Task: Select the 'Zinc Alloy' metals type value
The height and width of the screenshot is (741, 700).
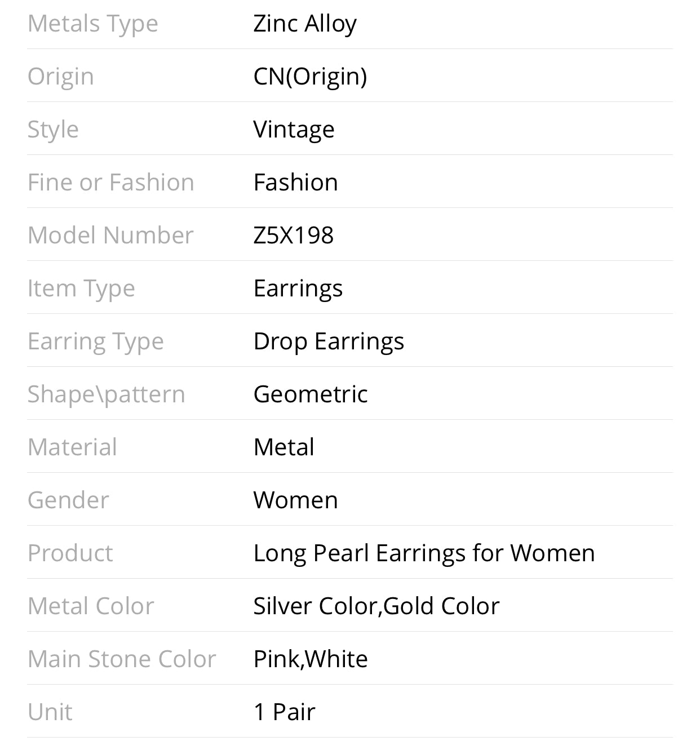Action: point(305,24)
